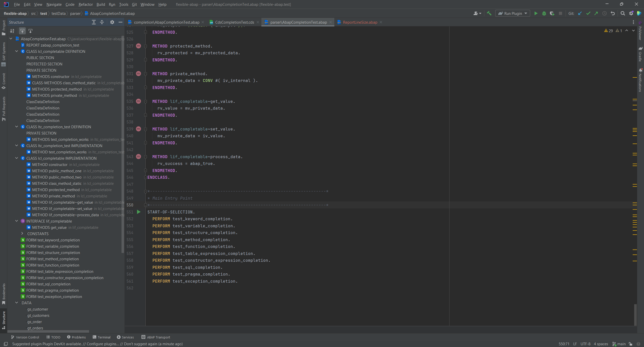Expand all nodes in Structure panel
The width and height of the screenshot is (644, 347).
click(x=94, y=22)
